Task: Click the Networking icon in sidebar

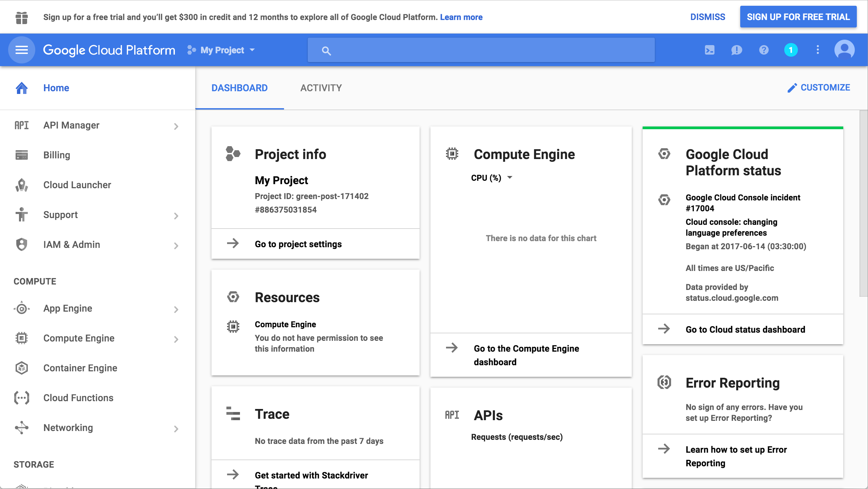Action: tap(21, 428)
